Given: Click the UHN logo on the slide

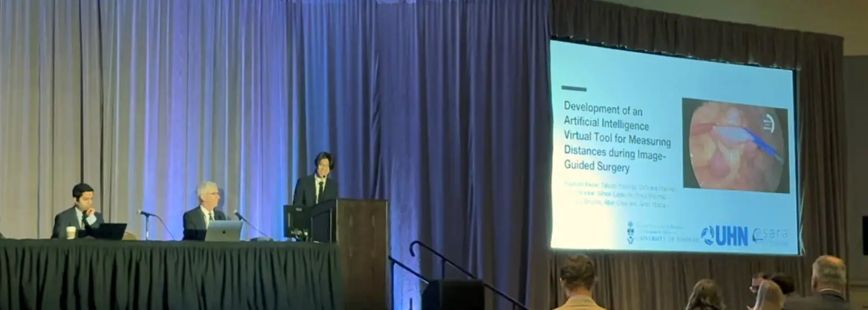Looking at the screenshot, I should point(724,235).
